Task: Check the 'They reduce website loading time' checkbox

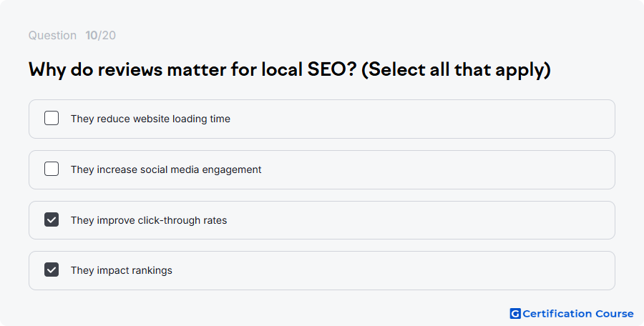Action: (52, 118)
